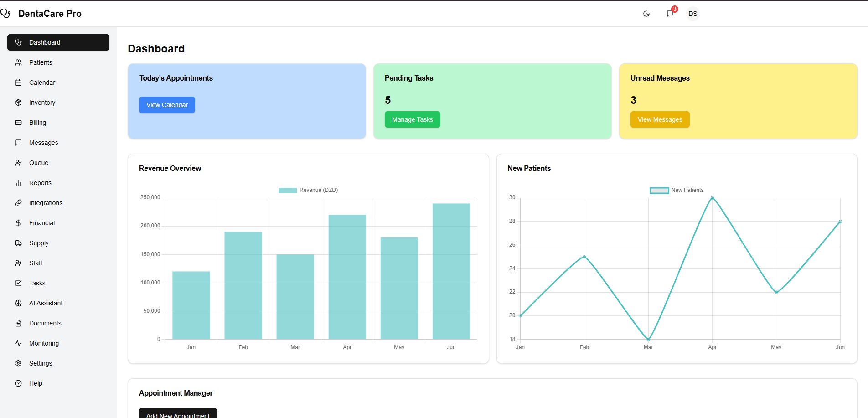Open the Supply section

pyautogui.click(x=58, y=243)
